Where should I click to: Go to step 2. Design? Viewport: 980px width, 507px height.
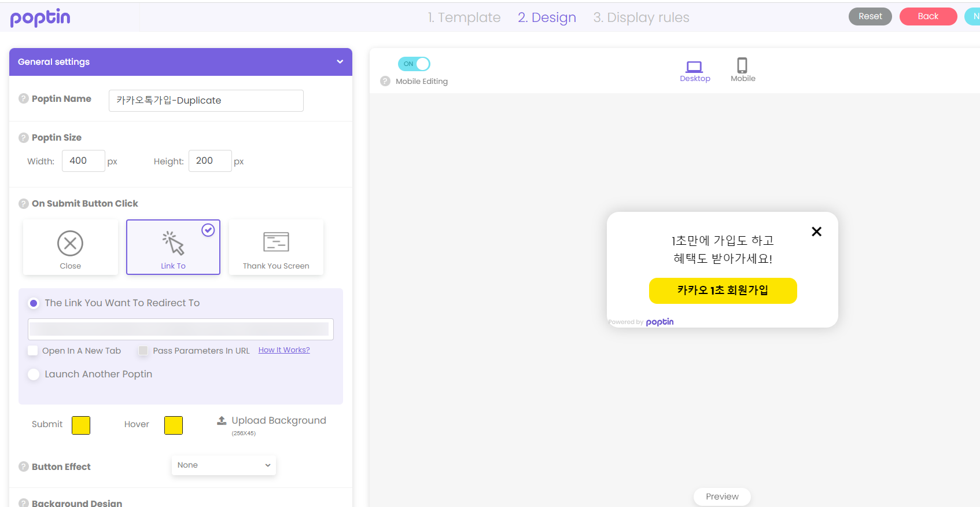[x=547, y=17]
